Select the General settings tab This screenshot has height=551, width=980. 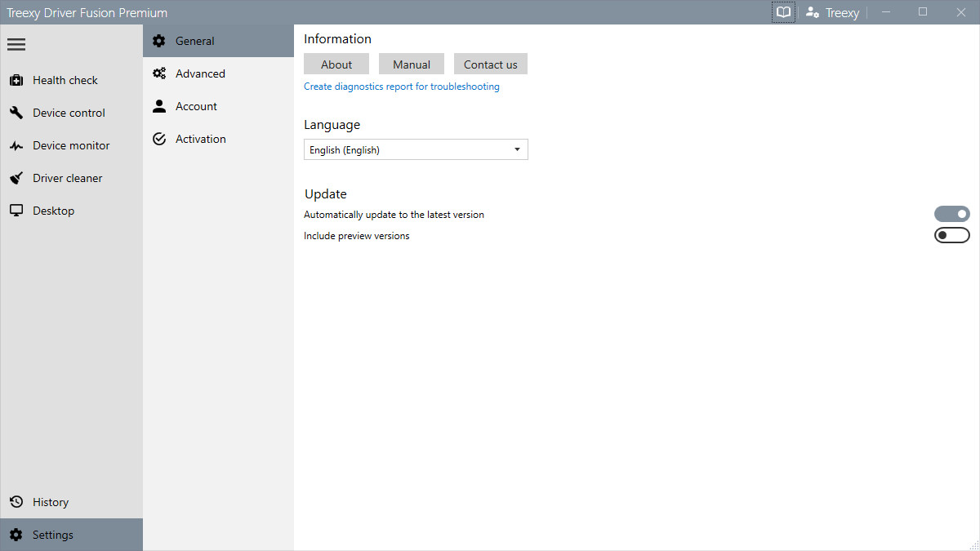click(218, 41)
